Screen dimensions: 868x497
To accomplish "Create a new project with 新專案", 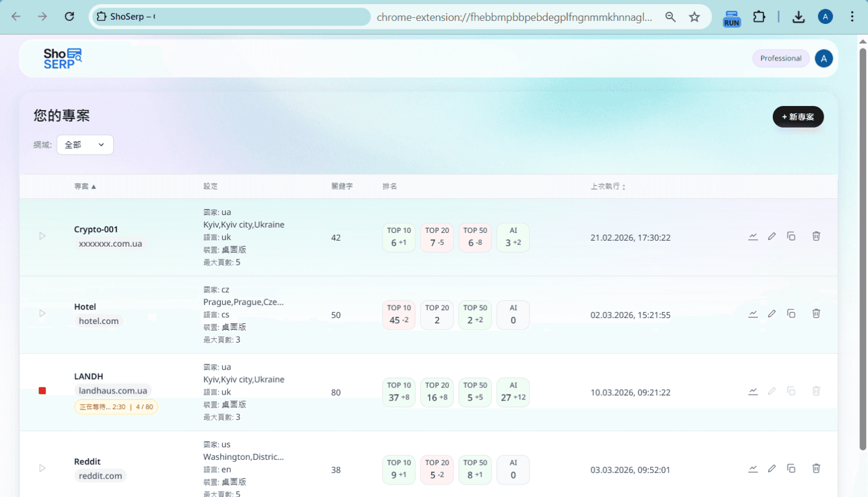I will [798, 117].
